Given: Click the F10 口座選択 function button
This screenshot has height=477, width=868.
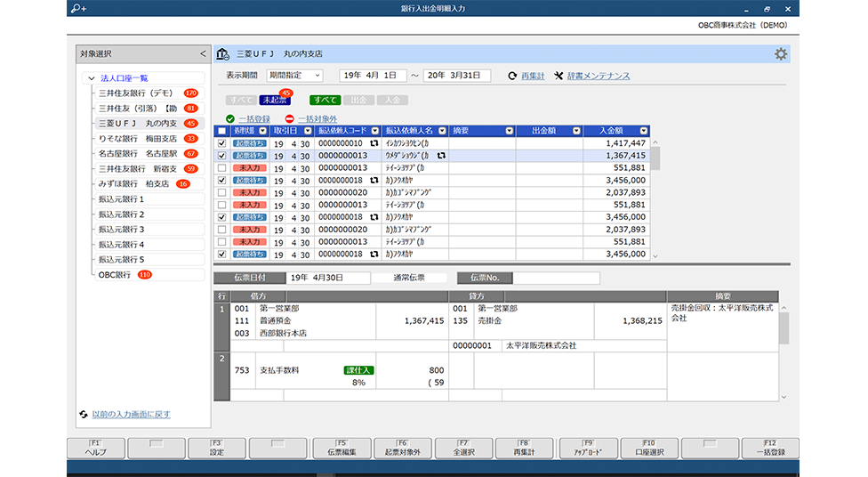Looking at the screenshot, I should (649, 448).
